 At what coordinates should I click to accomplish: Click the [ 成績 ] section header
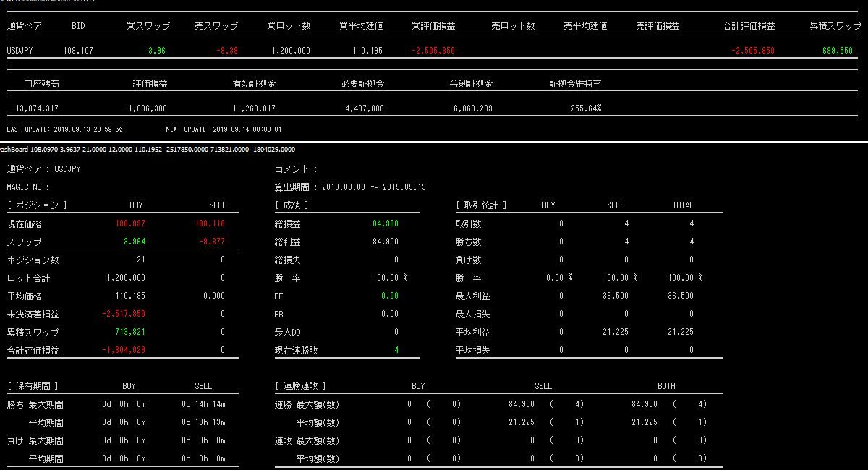[292, 205]
